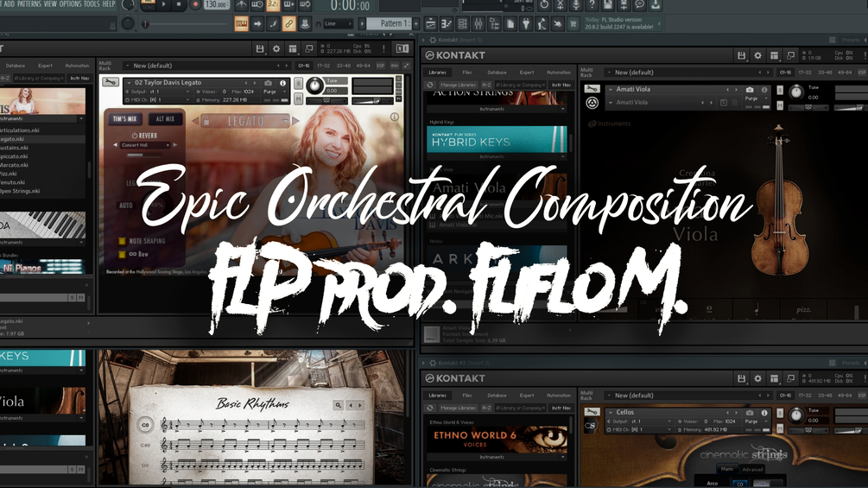Screen dimensions: 868x488
Task: Open the OPTIONS menu in FL Studio
Action: pyautogui.click(x=70, y=3)
